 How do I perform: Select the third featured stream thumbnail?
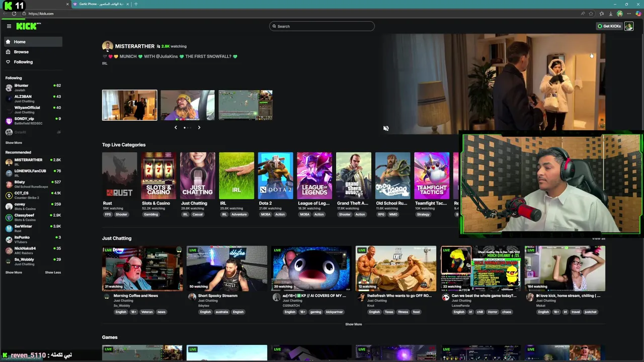[x=246, y=105]
